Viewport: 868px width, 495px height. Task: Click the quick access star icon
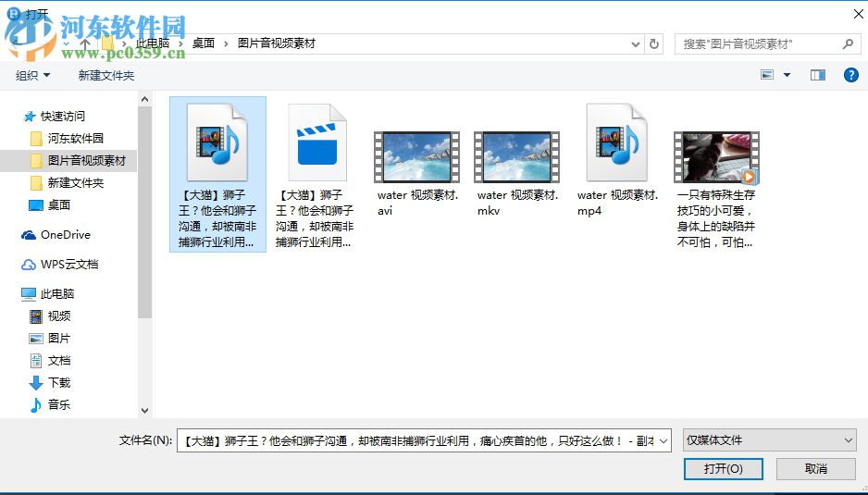[x=30, y=117]
